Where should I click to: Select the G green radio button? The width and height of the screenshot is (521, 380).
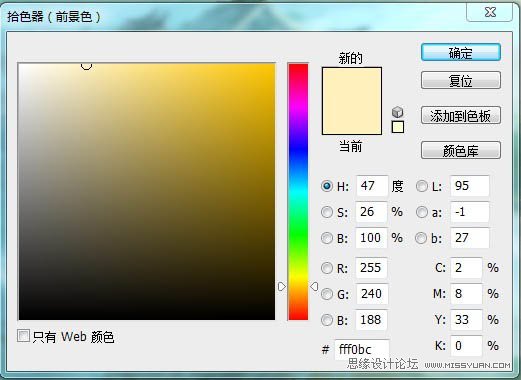(327, 294)
